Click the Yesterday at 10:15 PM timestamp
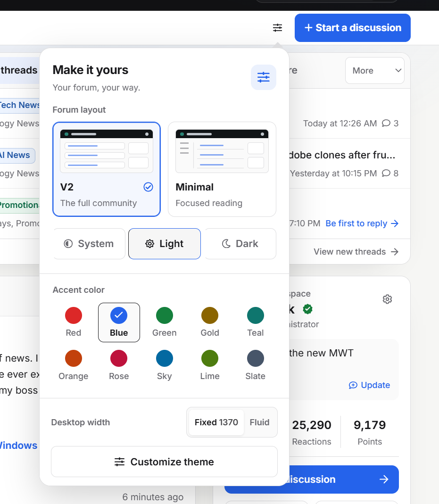Image resolution: width=439 pixels, height=504 pixels. (x=333, y=174)
